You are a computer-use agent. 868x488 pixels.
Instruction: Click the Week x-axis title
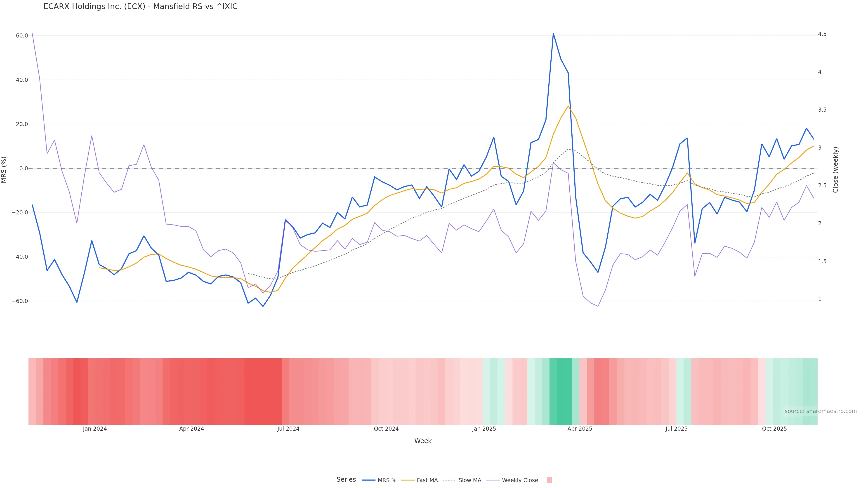[422, 441]
